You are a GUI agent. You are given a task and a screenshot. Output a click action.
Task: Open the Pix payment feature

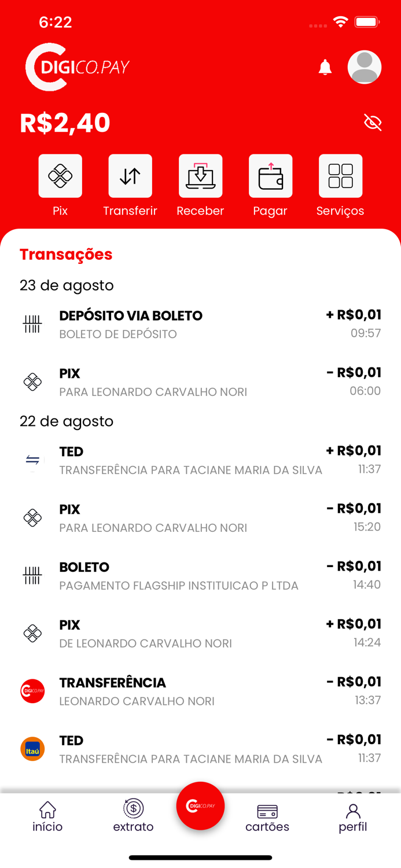pos(60,175)
